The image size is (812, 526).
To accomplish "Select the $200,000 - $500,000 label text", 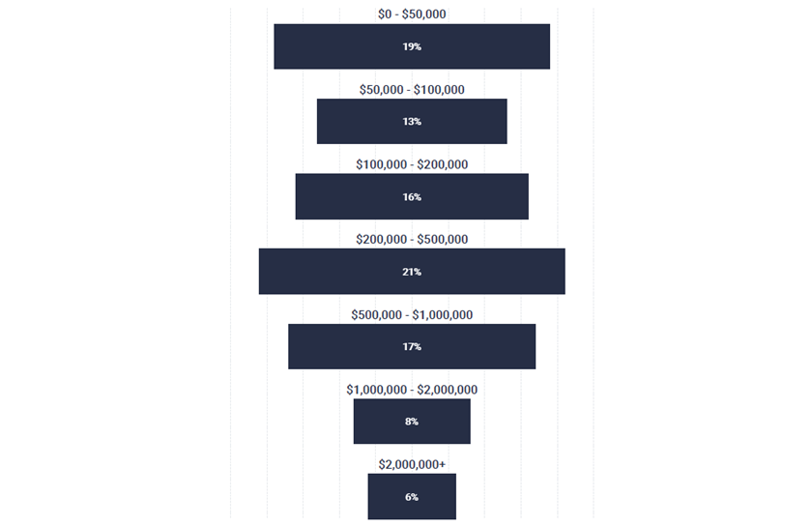I will [412, 240].
